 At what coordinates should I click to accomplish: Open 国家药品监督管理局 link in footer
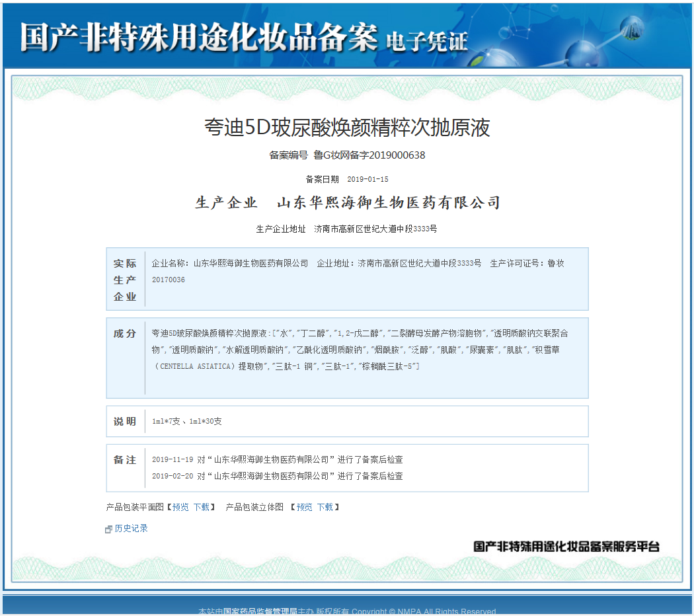tap(260, 611)
